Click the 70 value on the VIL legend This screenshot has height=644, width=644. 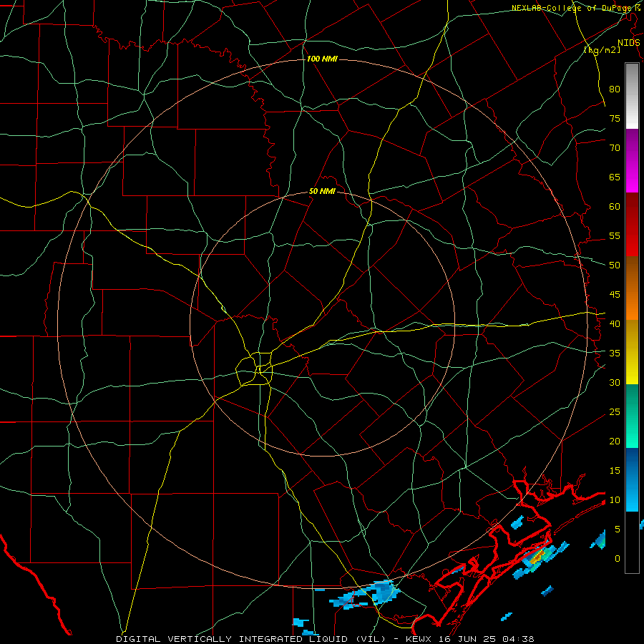tap(615, 148)
